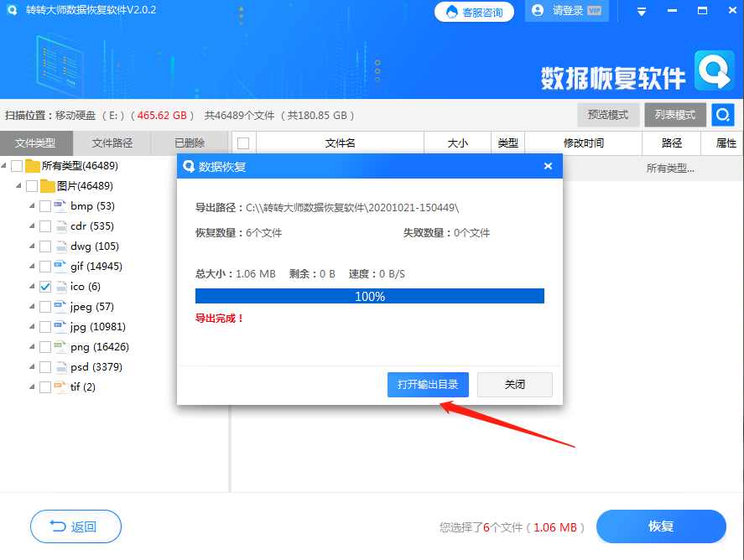This screenshot has height=560, width=744.
Task: Click the 恢复 recovery button
Action: 660,526
